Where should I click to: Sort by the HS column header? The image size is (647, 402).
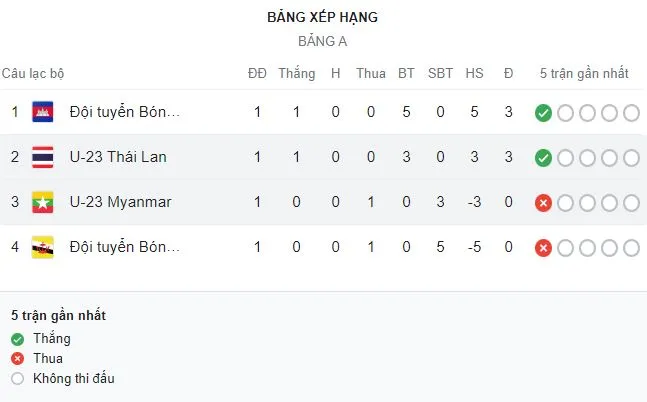[474, 73]
